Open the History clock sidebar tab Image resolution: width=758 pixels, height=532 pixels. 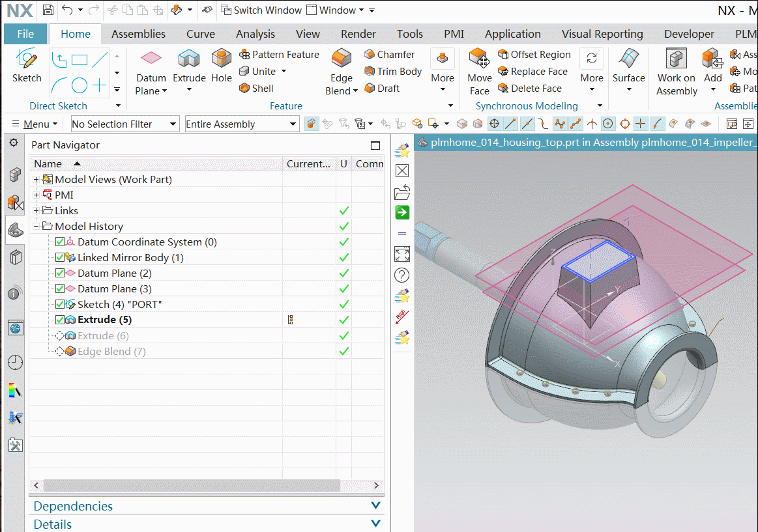[15, 362]
